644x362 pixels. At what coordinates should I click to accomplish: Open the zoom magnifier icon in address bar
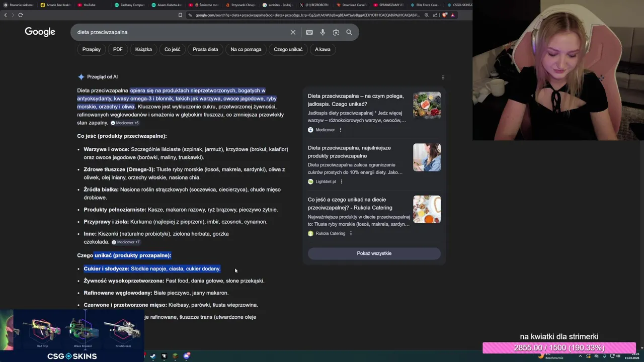(427, 15)
